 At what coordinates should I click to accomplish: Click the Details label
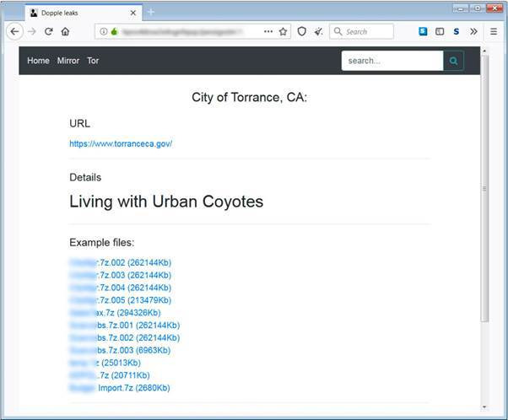click(x=85, y=177)
